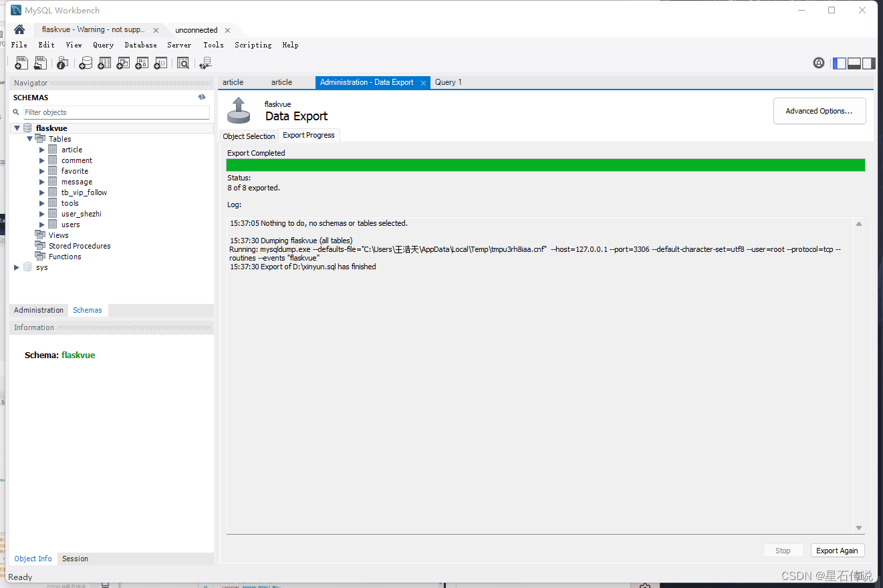Click the Advanced Options... button
Screen dimensions: 883x588
click(819, 111)
